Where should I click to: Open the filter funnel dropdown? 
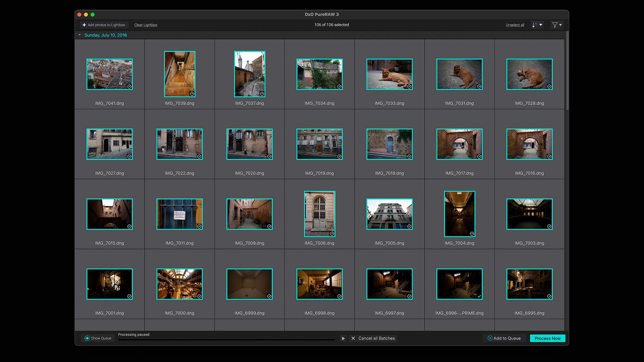tap(557, 25)
